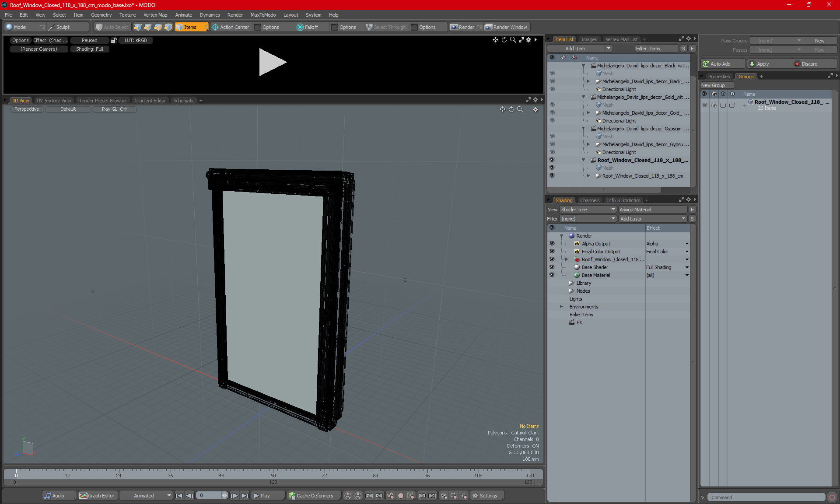Open Shader Tree view dropdown
Image resolution: width=840 pixels, height=504 pixels.
click(x=588, y=210)
